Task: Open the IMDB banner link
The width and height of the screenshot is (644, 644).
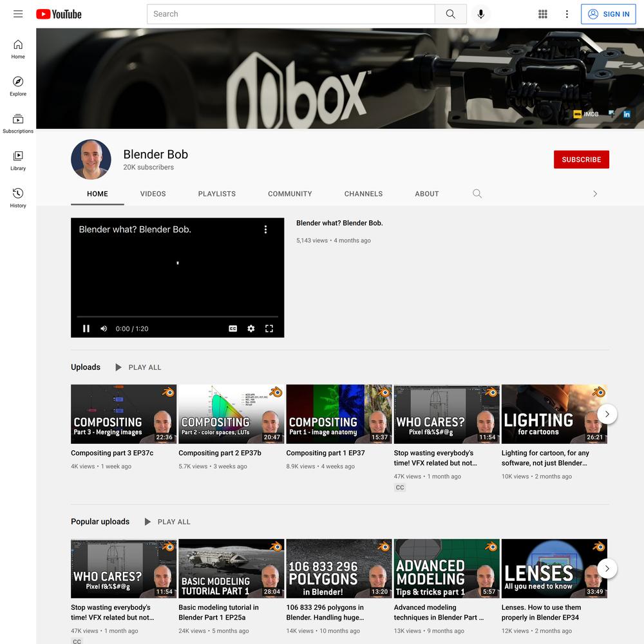Action: [x=586, y=114]
